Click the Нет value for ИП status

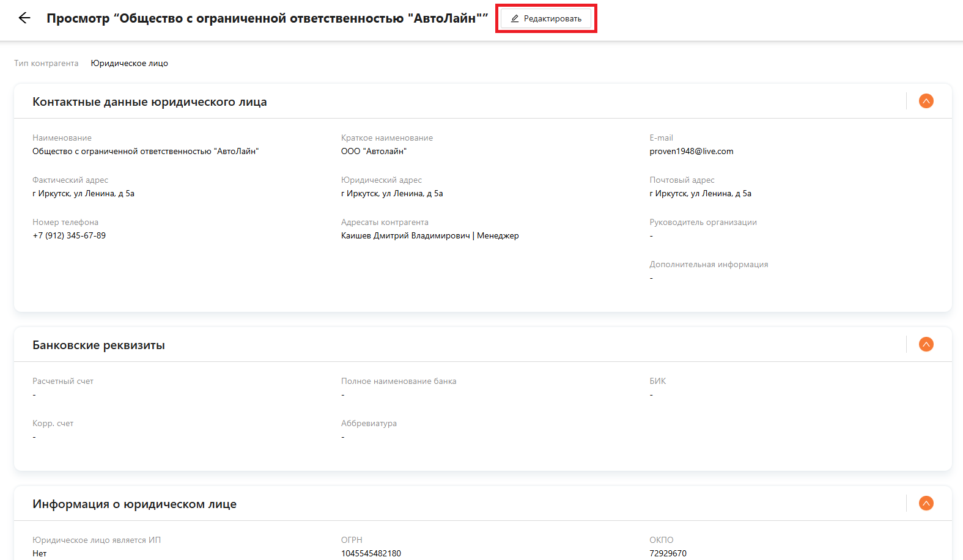coord(40,553)
